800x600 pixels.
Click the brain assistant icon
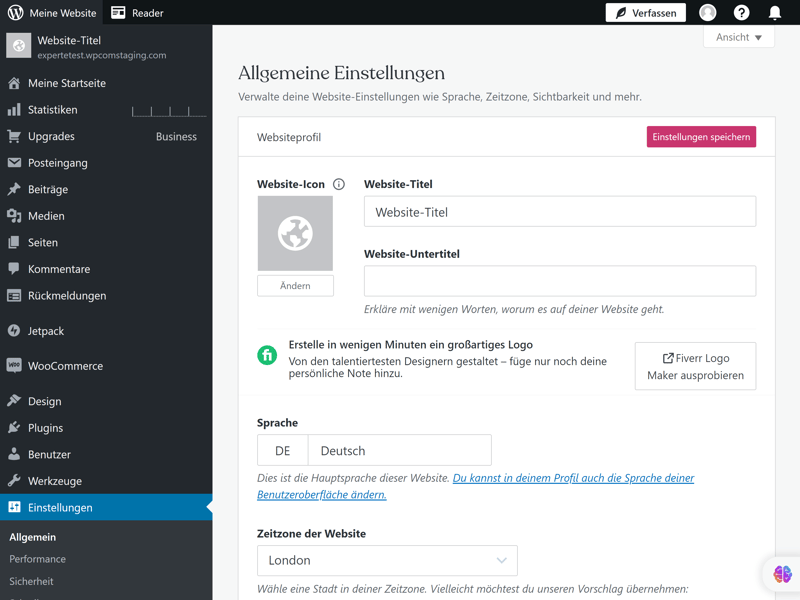tap(782, 574)
